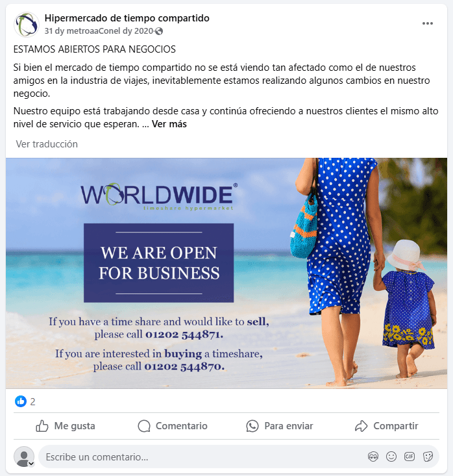Click the page profile logo avatar
The image size is (453, 476).
pos(27,24)
